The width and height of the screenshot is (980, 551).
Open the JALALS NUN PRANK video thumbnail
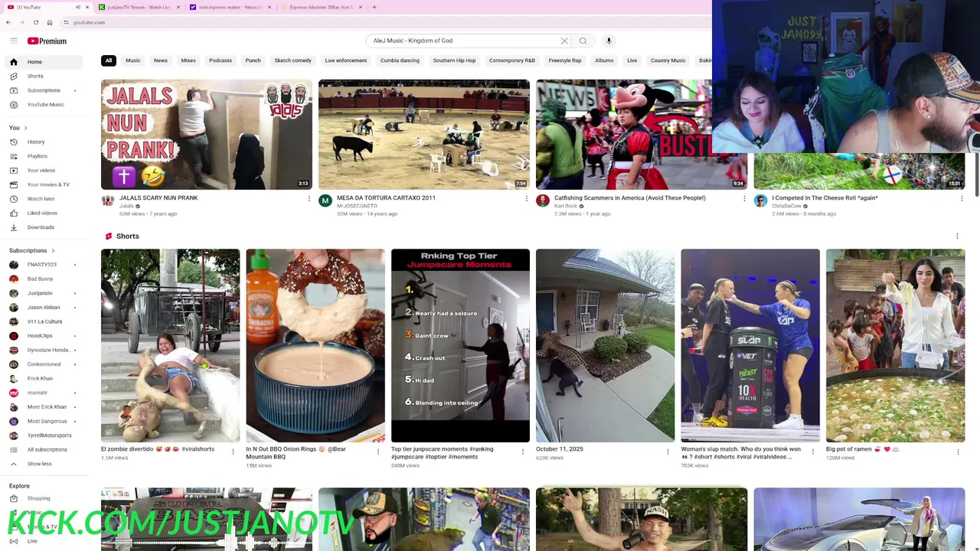point(207,135)
